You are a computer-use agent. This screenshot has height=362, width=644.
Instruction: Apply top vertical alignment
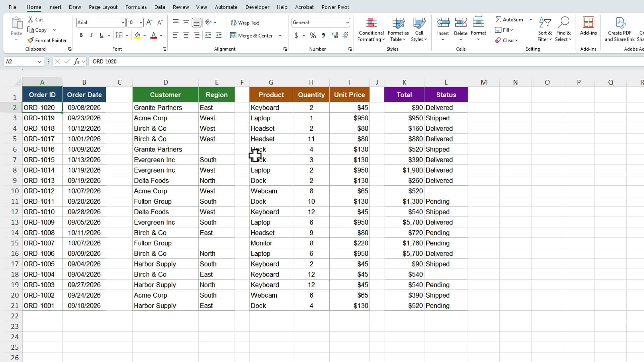click(175, 22)
